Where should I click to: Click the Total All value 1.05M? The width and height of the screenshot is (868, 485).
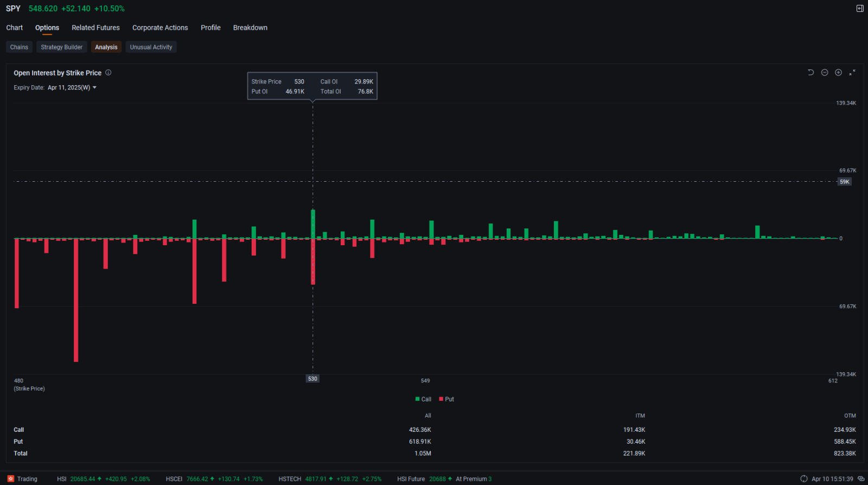tap(423, 454)
